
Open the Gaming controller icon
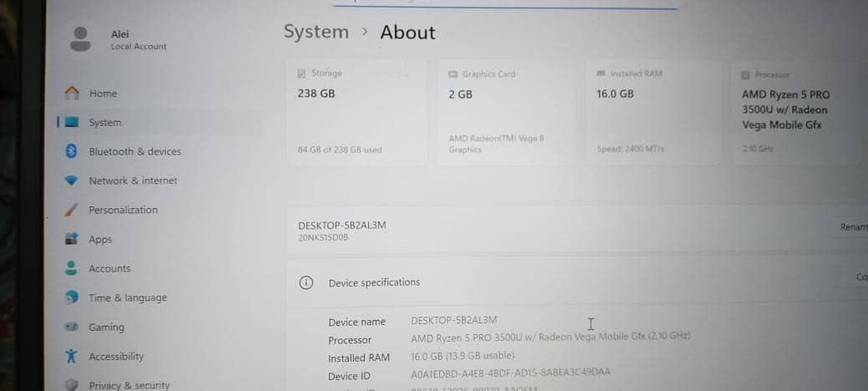coord(72,328)
